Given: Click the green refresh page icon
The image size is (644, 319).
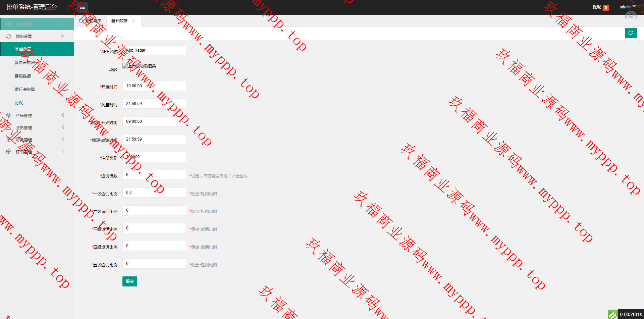Looking at the screenshot, I should 631,33.
